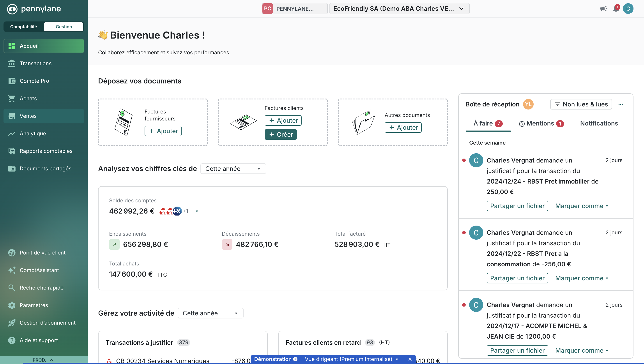Open Analytique from the sidebar
This screenshot has height=364, width=644.
point(33,134)
